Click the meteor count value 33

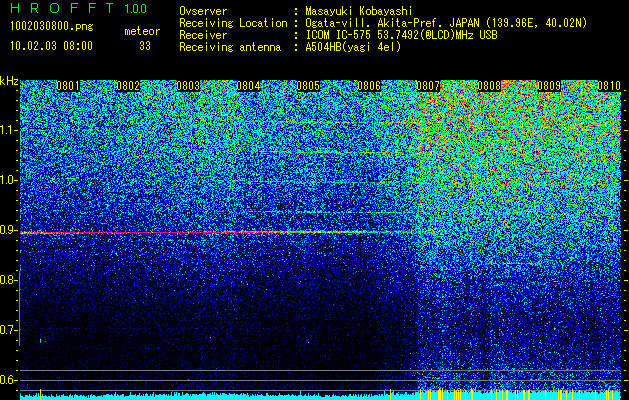[x=144, y=46]
